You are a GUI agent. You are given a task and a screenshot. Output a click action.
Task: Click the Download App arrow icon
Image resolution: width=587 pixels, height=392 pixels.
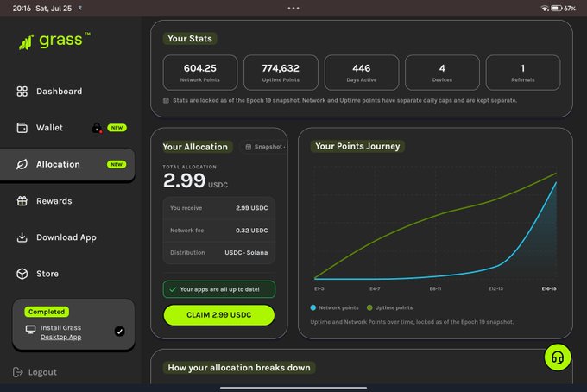[22, 237]
